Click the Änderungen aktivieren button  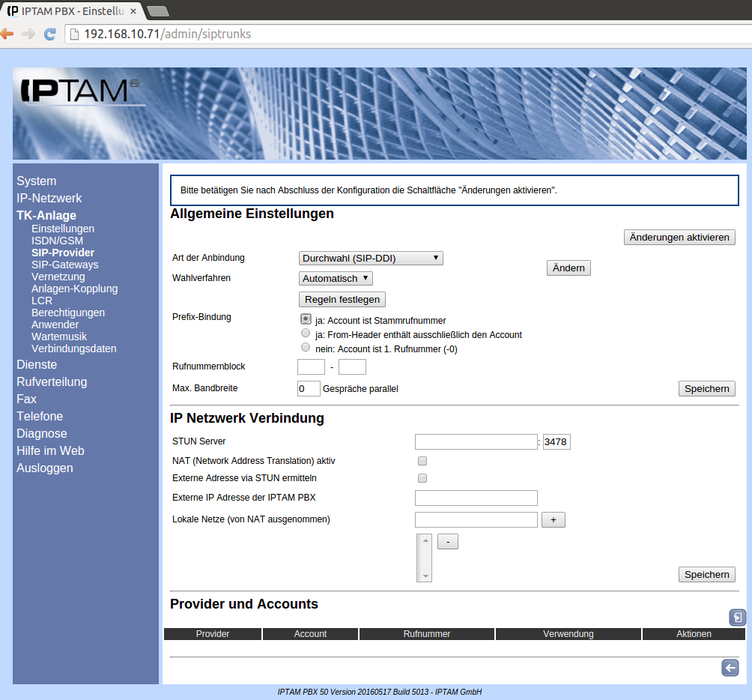679,237
